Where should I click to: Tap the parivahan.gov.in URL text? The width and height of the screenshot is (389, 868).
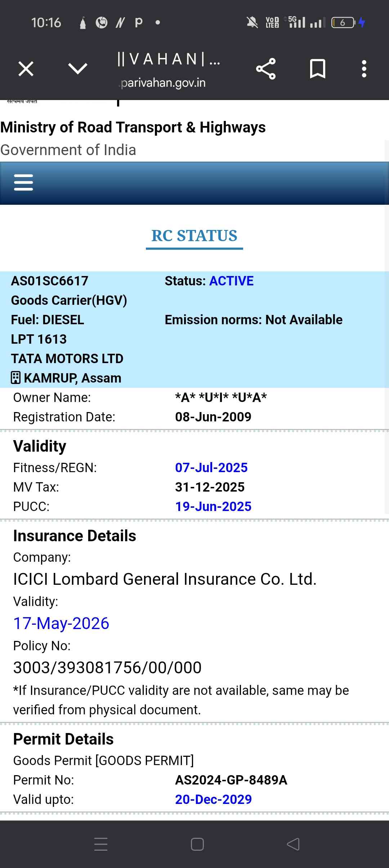(163, 83)
